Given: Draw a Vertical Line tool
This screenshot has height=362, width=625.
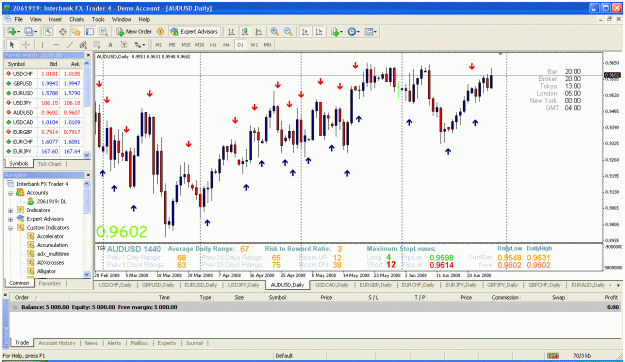Looking at the screenshot, I should pos(42,45).
